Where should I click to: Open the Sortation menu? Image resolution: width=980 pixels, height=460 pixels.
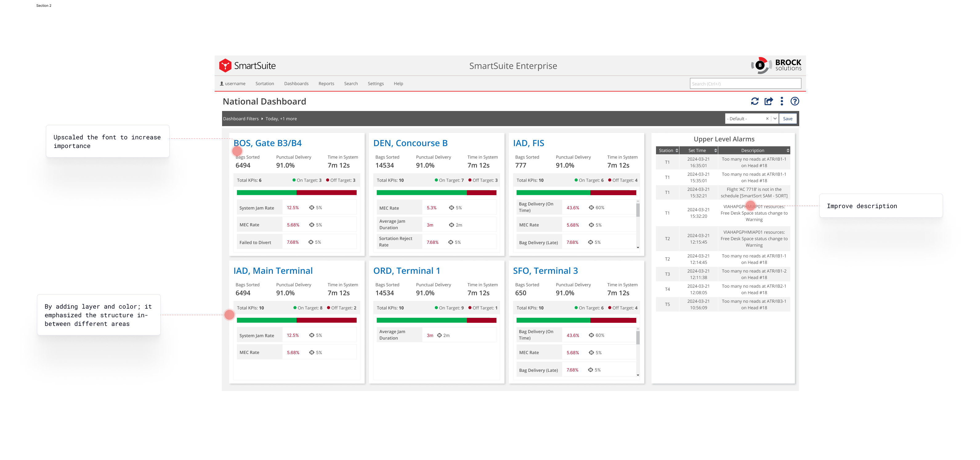click(x=264, y=84)
